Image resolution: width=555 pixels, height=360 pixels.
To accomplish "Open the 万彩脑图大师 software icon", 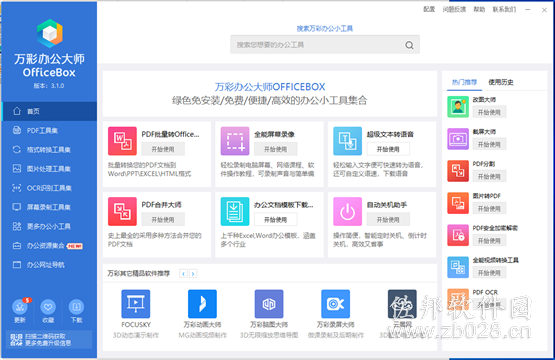I will pos(269,304).
